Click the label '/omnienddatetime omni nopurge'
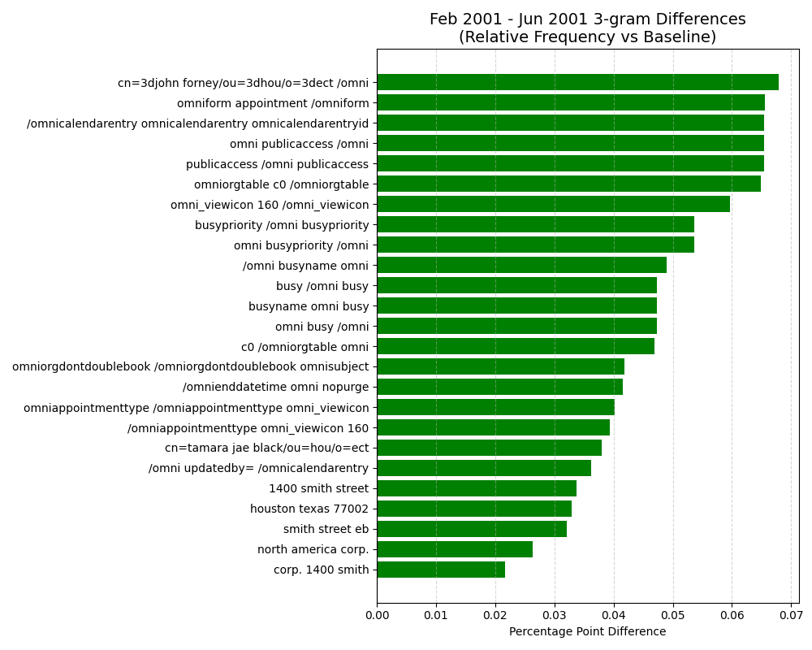Image resolution: width=812 pixels, height=650 pixels. [275, 387]
